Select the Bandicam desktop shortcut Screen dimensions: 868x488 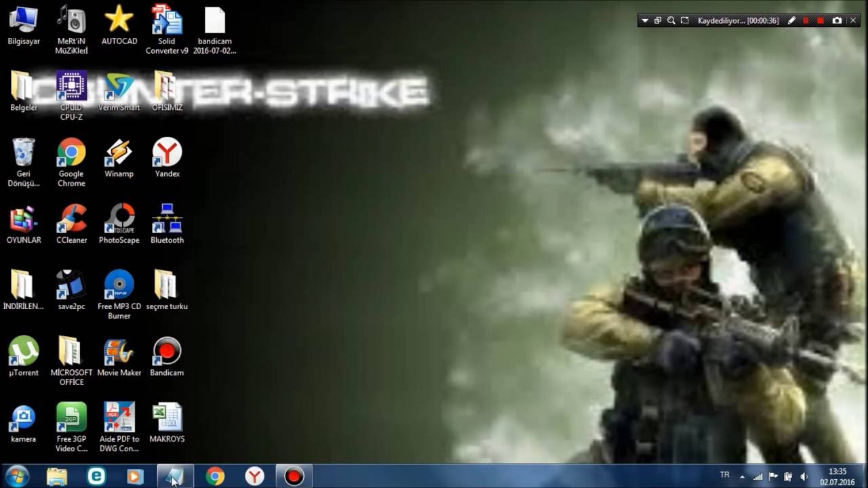click(x=167, y=357)
